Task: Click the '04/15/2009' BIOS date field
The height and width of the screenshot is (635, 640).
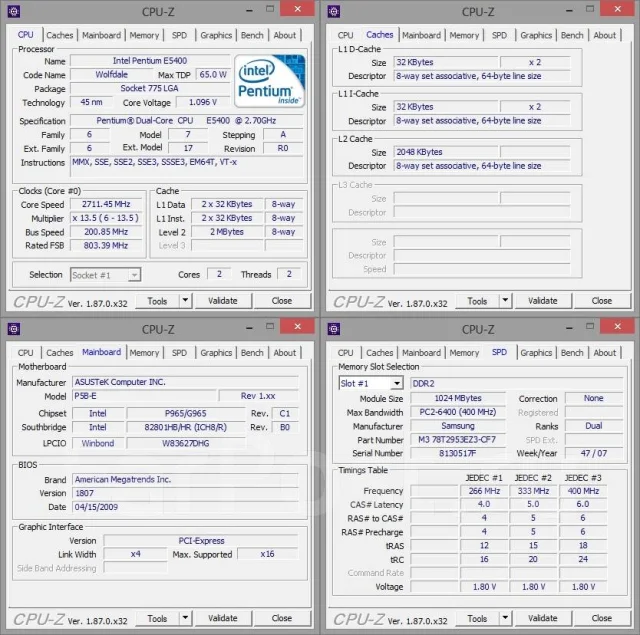Action: coord(185,507)
